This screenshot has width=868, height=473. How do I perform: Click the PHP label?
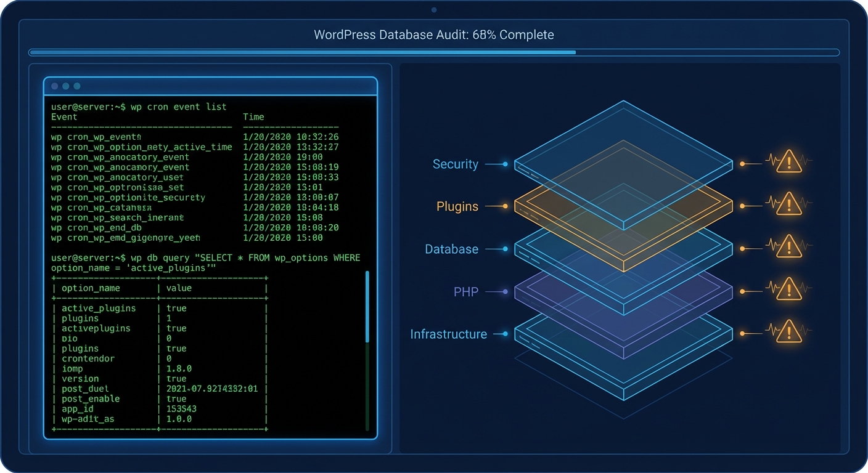[x=465, y=292]
